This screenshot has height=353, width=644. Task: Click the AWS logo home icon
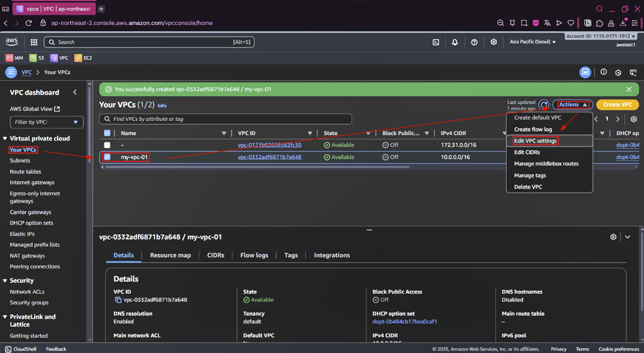12,42
